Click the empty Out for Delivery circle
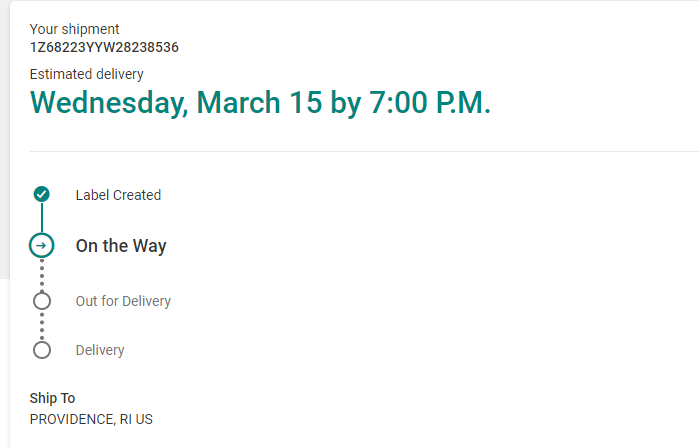The height and width of the screenshot is (448, 699). pos(42,300)
